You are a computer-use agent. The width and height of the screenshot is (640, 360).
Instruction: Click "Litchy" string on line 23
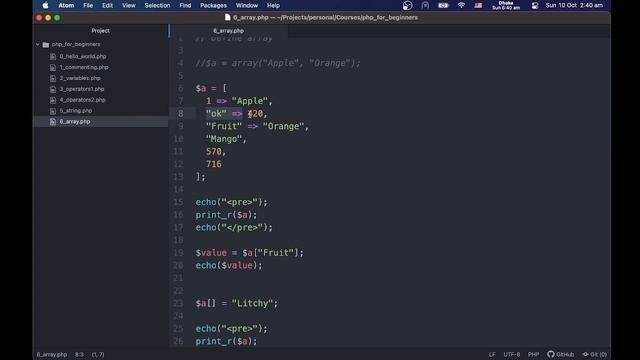pos(252,303)
